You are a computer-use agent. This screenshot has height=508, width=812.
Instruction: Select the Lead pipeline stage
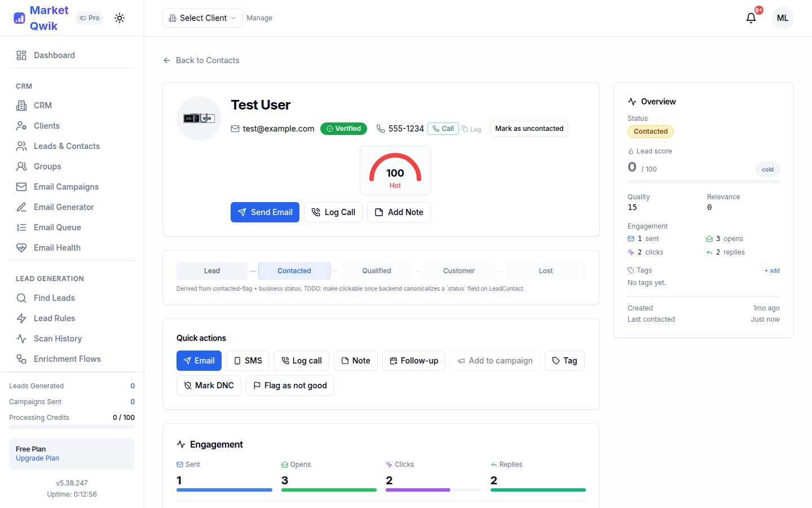pyautogui.click(x=212, y=271)
